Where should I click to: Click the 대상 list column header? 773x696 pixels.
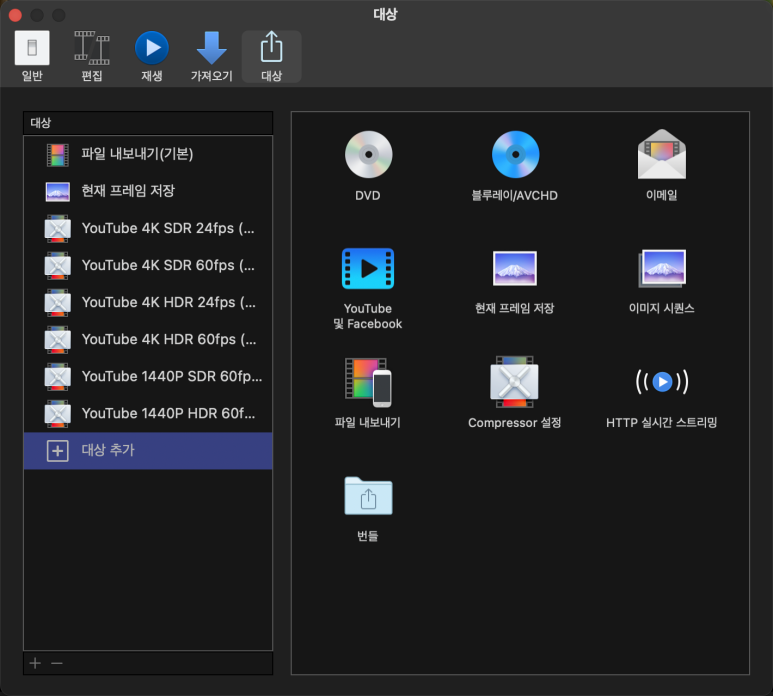click(148, 123)
